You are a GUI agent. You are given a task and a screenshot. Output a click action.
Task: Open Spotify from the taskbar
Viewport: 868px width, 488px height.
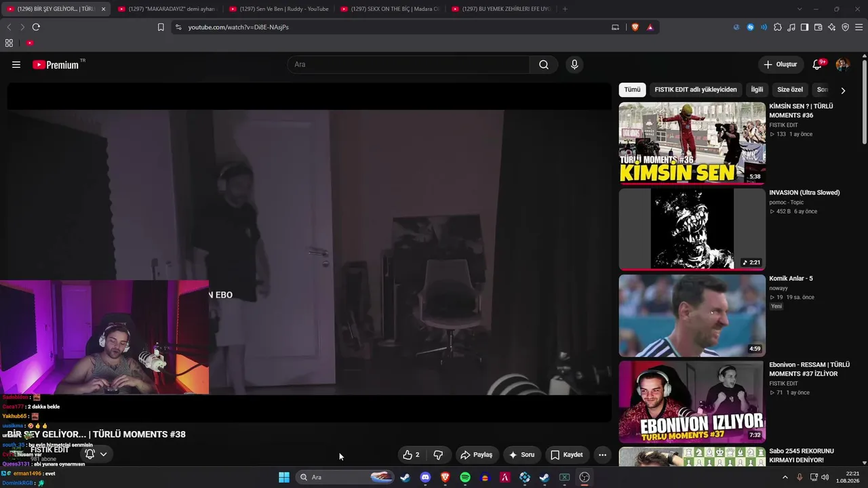465,477
